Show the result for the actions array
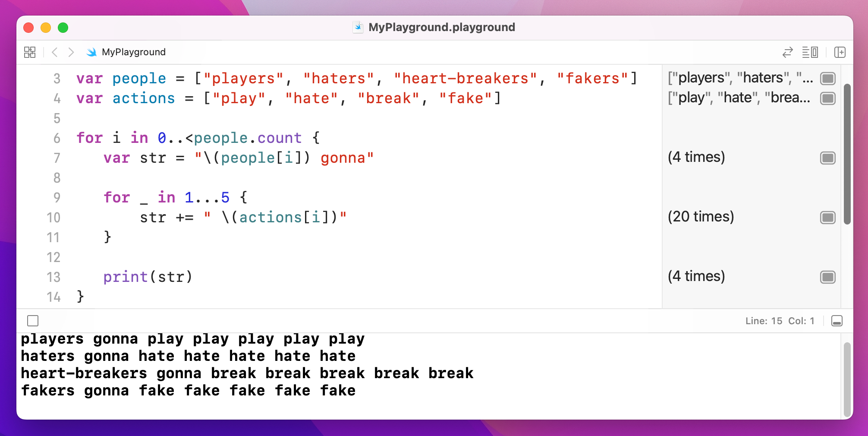This screenshot has width=868, height=436. pos(828,98)
